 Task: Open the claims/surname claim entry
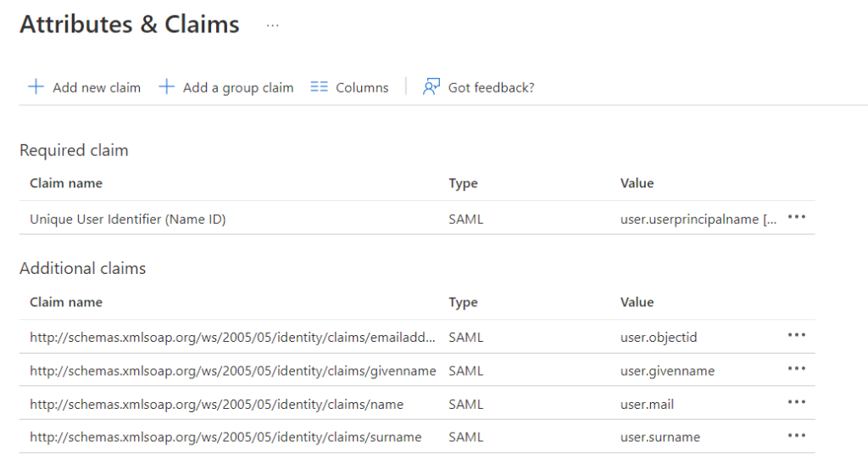click(x=225, y=438)
